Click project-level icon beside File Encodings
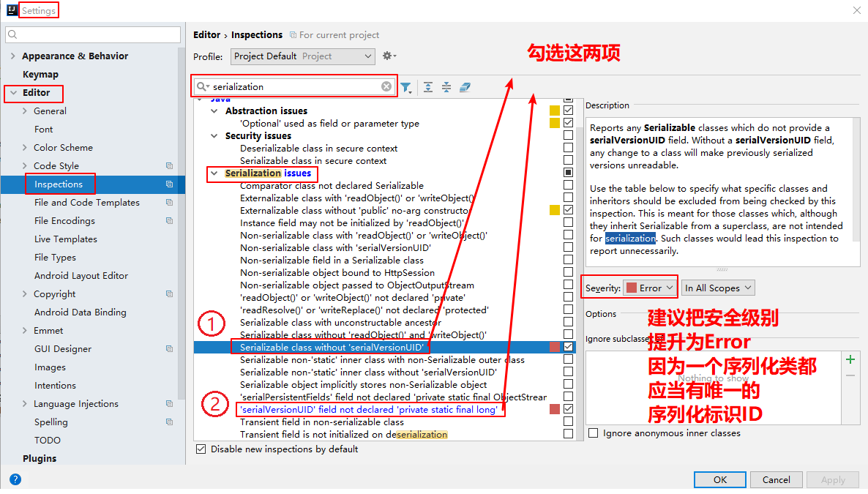The height and width of the screenshot is (494, 868). point(169,220)
